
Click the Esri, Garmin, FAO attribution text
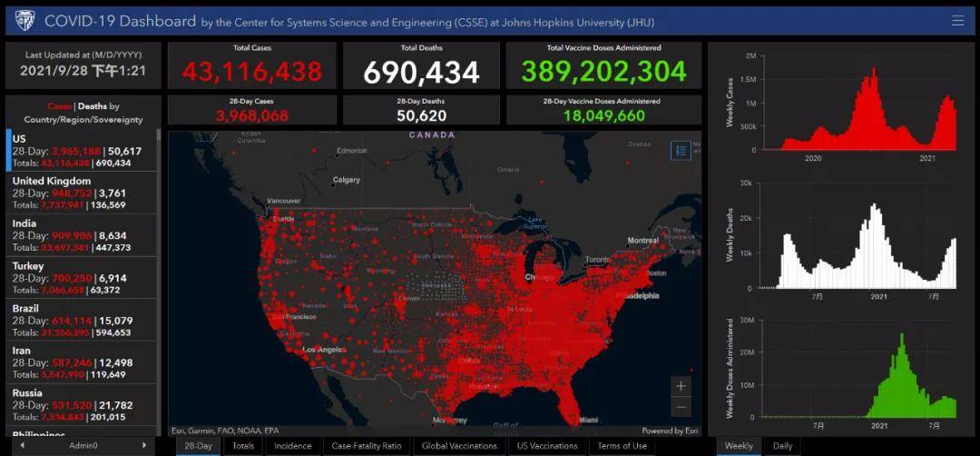(225, 431)
